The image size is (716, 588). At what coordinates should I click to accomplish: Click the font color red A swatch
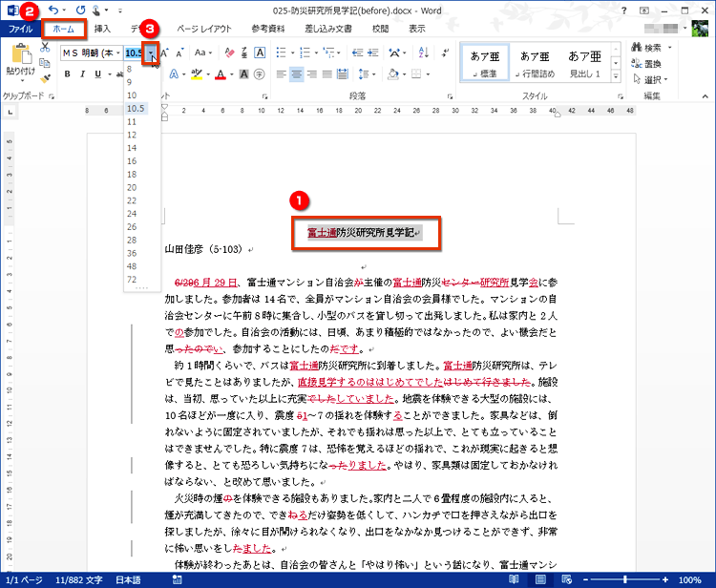pyautogui.click(x=221, y=73)
